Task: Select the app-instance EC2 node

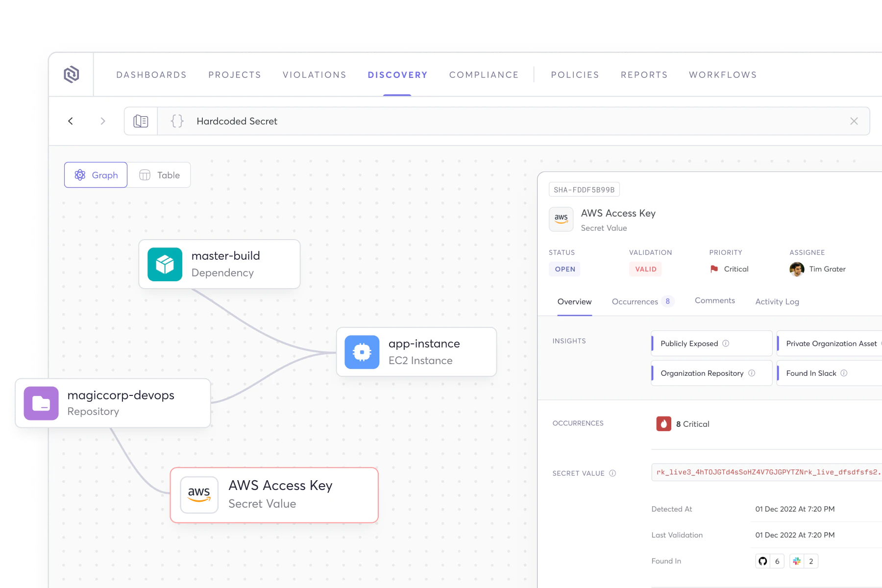Action: pyautogui.click(x=416, y=352)
